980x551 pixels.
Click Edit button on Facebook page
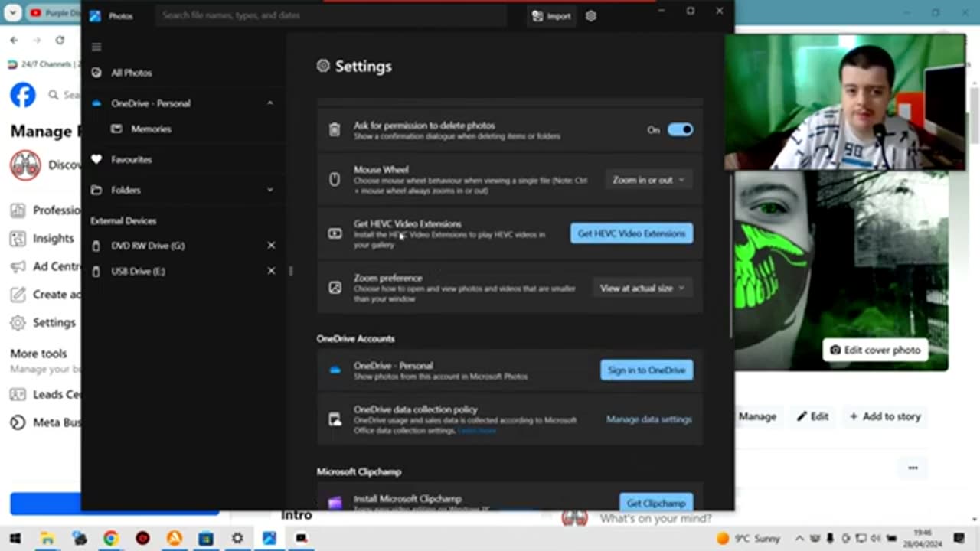point(813,416)
